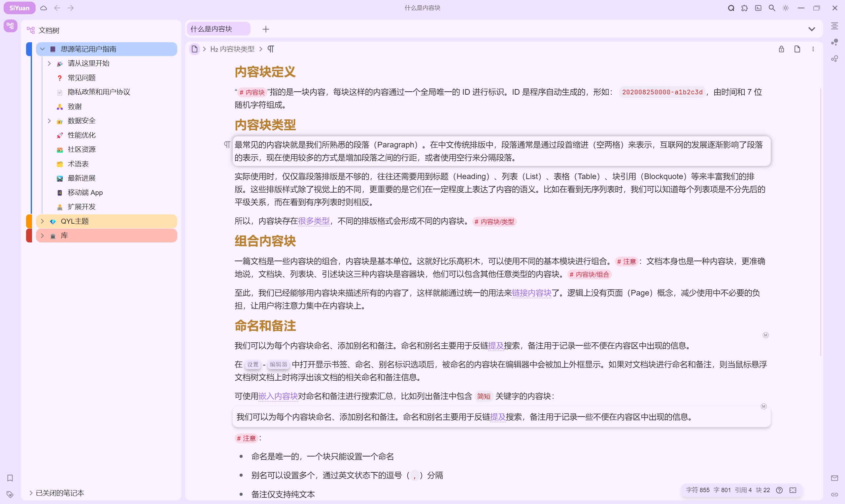Screen dimensions: 845x504
Task: Expand the QYL主题 notebook
Action: point(43,221)
